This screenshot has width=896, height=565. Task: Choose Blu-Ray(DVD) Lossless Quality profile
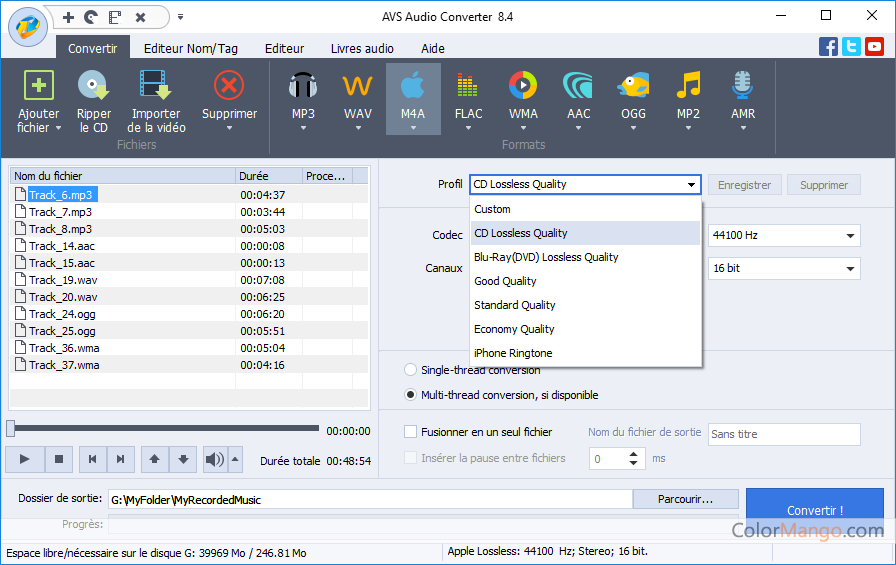[585, 257]
